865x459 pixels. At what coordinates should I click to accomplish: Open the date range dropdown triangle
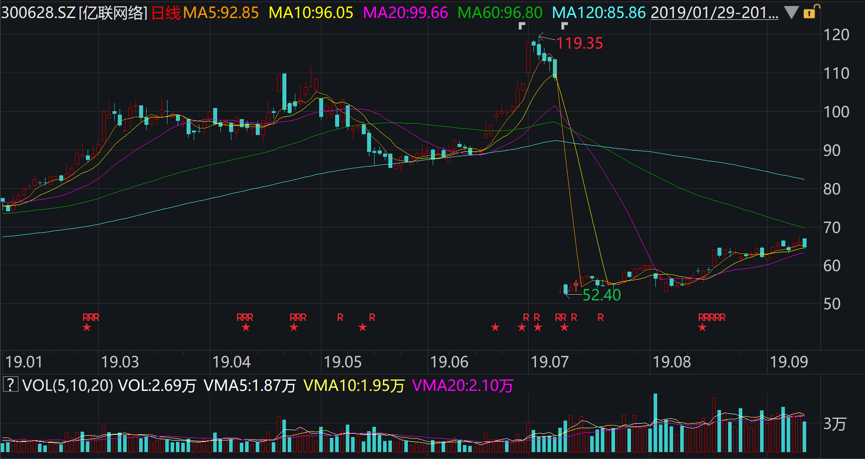[793, 14]
